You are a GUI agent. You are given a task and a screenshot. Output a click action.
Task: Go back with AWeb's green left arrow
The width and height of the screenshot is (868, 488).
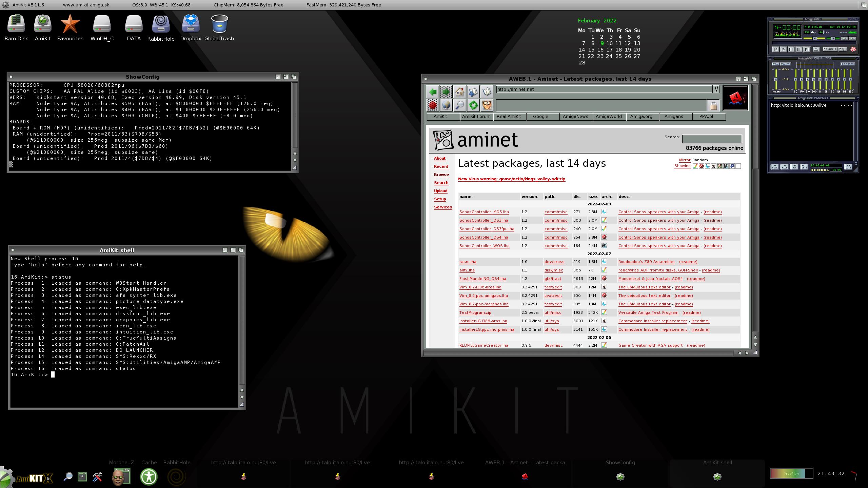tap(433, 92)
